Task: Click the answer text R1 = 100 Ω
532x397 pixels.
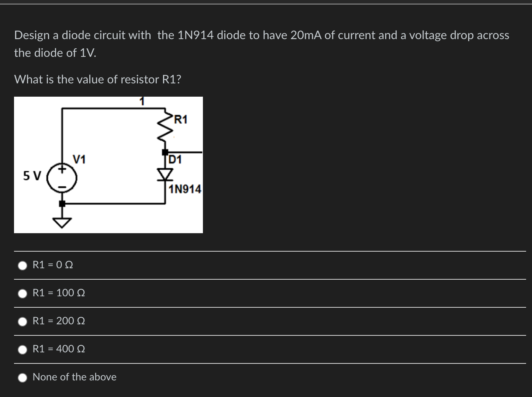Action: point(58,293)
